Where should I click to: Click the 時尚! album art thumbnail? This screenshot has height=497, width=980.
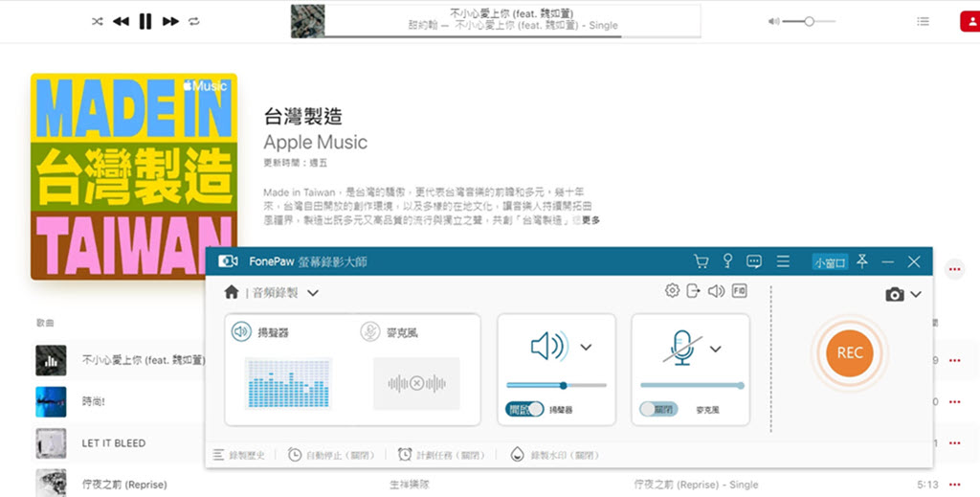[x=51, y=401]
